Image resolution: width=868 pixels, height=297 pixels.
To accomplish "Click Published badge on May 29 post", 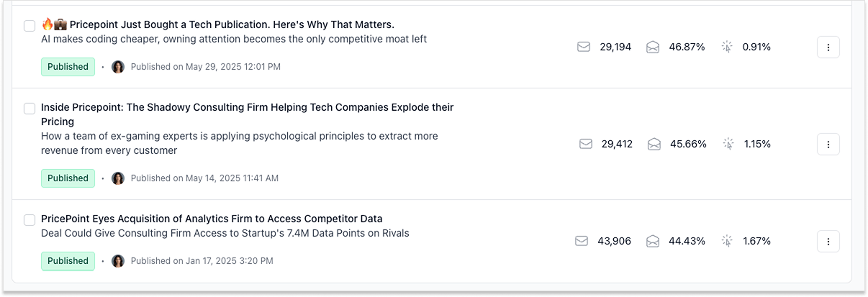I will coord(68,67).
